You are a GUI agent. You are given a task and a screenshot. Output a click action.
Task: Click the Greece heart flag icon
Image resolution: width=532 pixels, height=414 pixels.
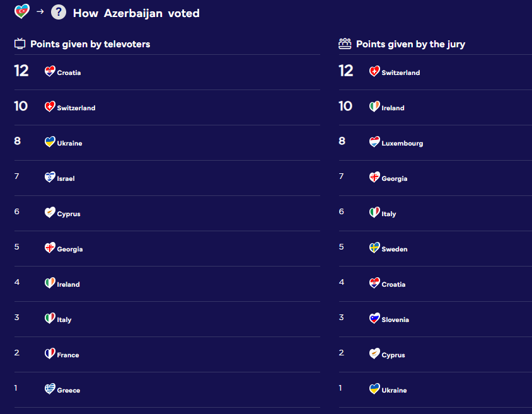tap(50, 389)
